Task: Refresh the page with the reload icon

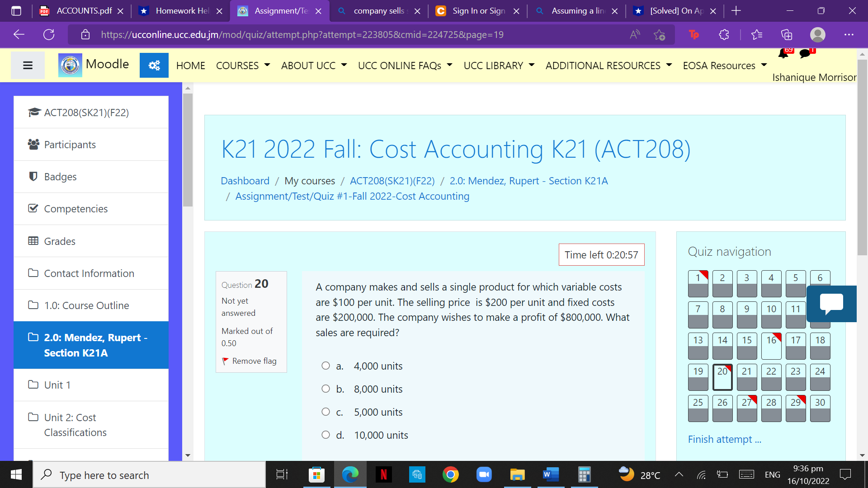Action: pyautogui.click(x=49, y=34)
